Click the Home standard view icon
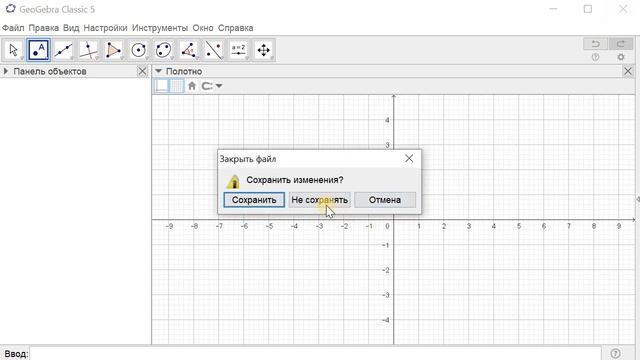 point(192,86)
